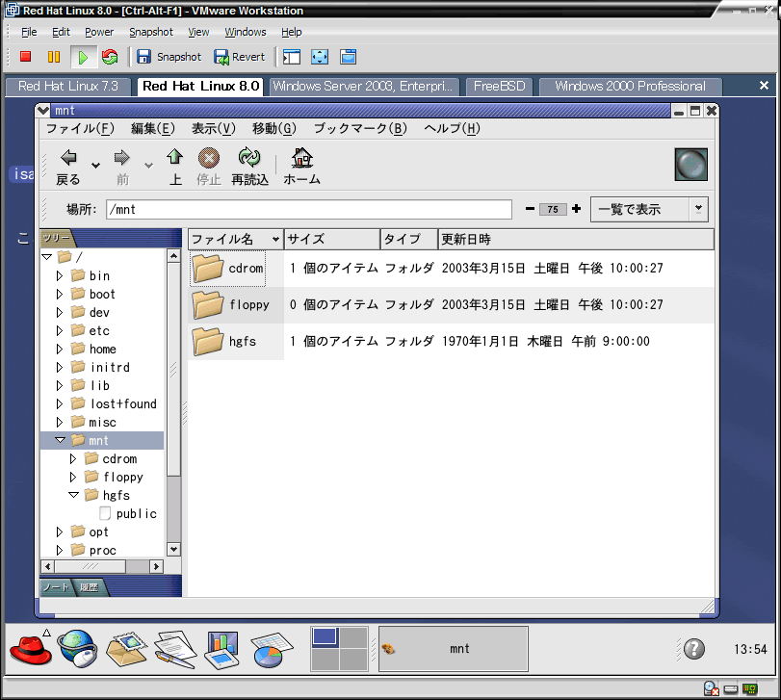Sort by the 更新日時 column header
The image size is (781, 700).
coord(576,240)
